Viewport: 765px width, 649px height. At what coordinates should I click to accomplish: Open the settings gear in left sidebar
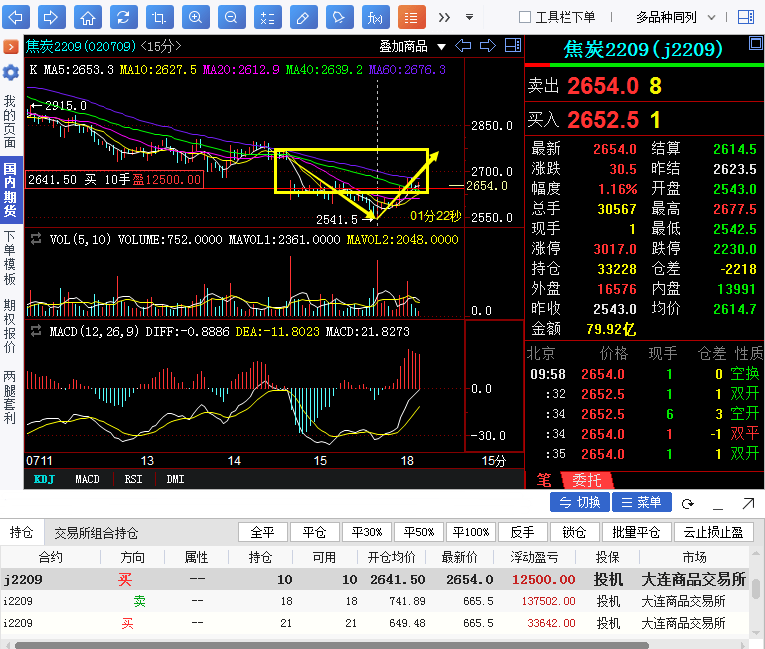(x=10, y=73)
